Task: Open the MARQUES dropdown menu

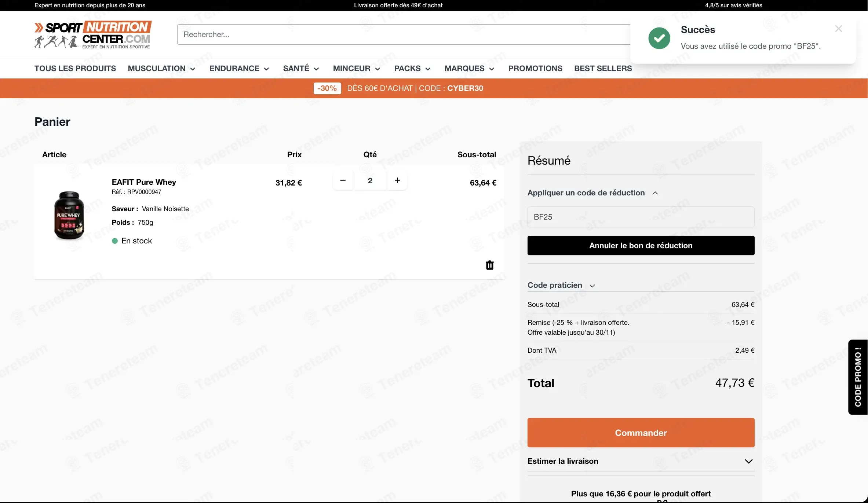Action: click(469, 69)
